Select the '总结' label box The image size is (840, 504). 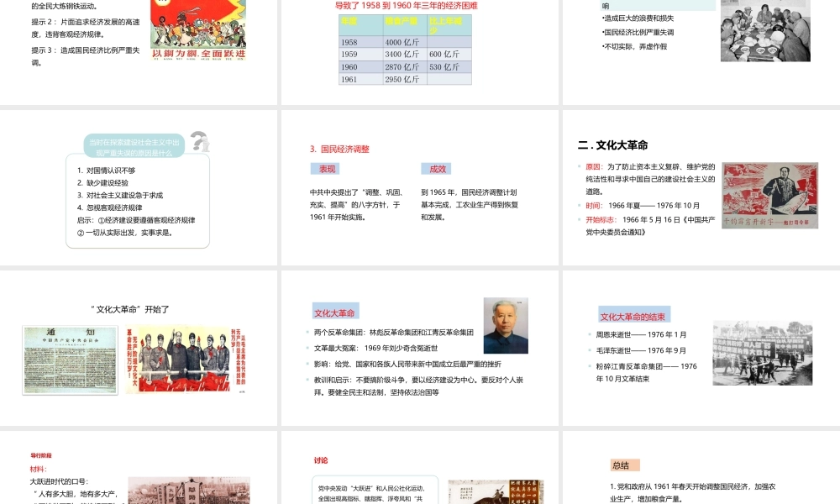625,465
